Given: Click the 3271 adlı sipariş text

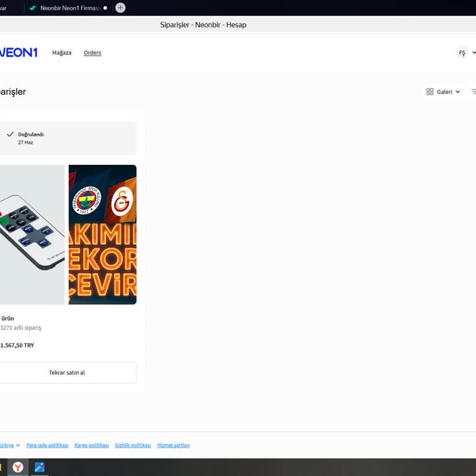Looking at the screenshot, I should click(x=20, y=327).
